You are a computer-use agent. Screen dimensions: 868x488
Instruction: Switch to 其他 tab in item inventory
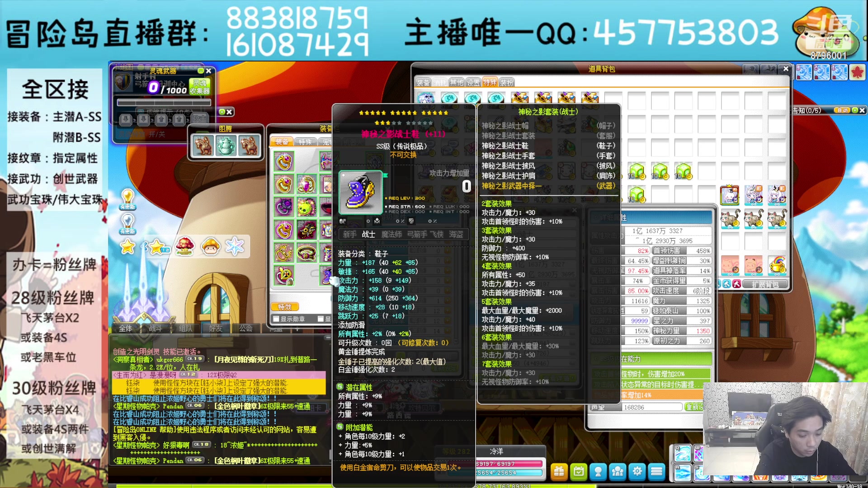pyautogui.click(x=457, y=82)
